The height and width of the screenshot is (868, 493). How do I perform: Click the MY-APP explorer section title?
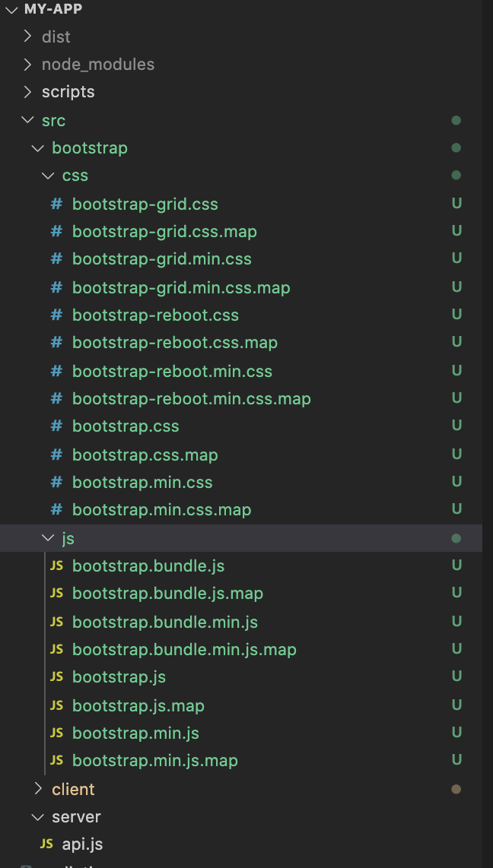pos(53,9)
